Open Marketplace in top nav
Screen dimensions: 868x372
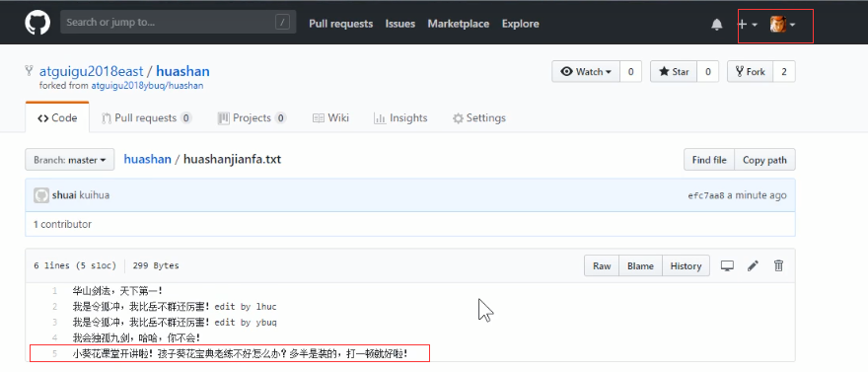[459, 24]
